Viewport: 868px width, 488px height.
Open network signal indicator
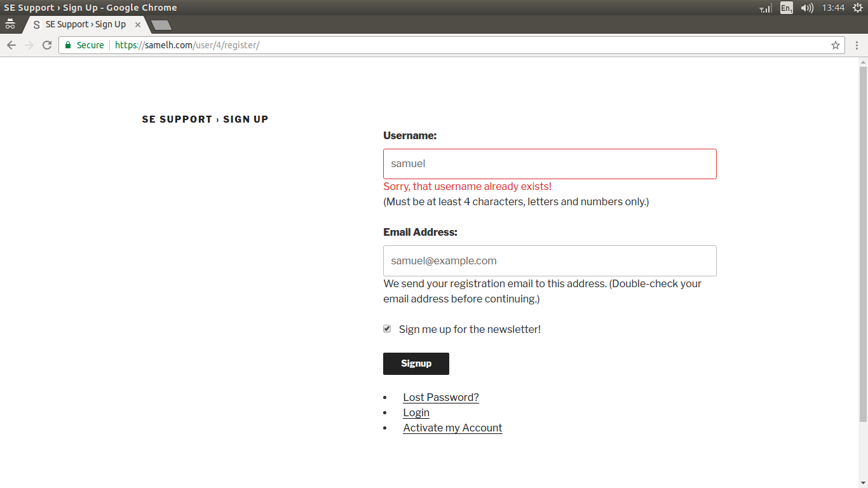[x=766, y=8]
